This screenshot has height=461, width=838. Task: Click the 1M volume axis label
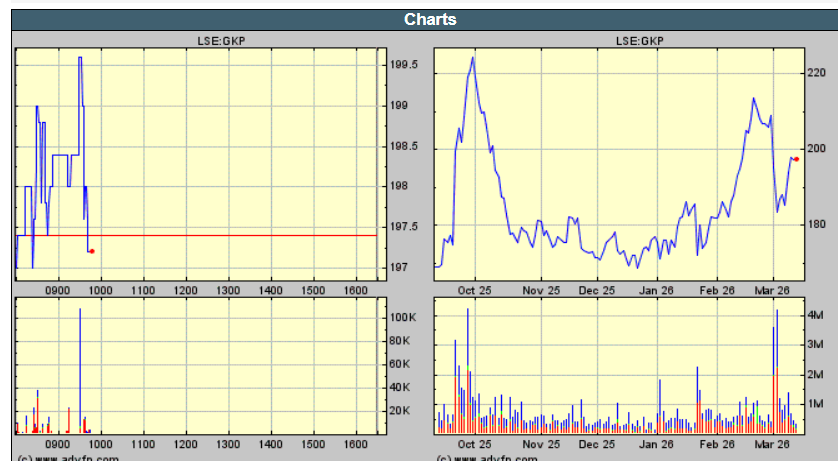tap(815, 404)
